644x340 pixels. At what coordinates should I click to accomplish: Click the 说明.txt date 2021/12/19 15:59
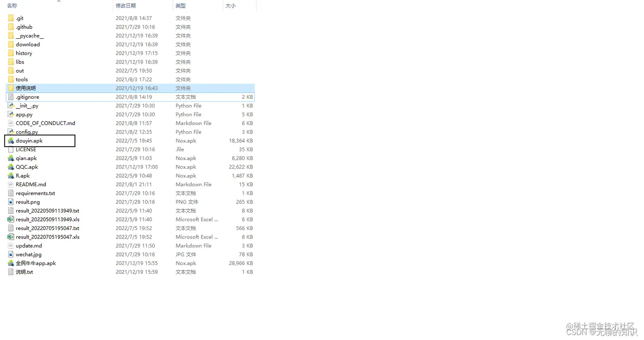click(137, 272)
